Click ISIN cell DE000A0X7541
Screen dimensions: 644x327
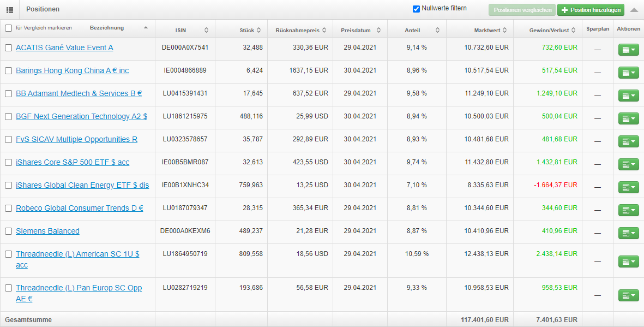185,47
